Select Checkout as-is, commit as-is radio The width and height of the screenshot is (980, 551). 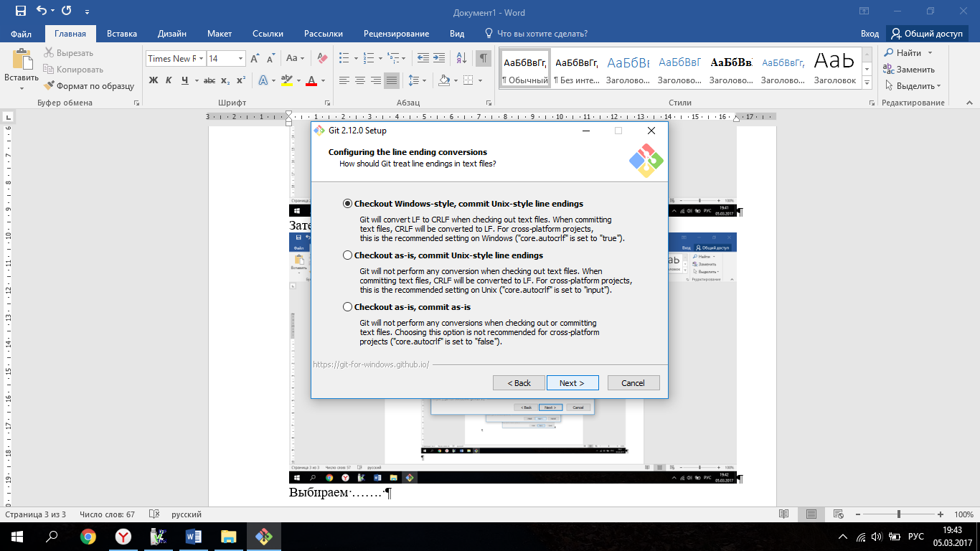[348, 307]
